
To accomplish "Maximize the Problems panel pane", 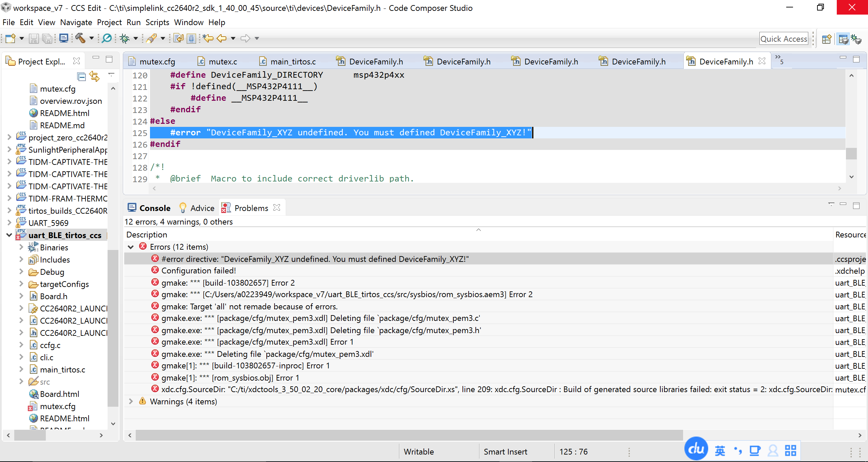I will point(856,206).
